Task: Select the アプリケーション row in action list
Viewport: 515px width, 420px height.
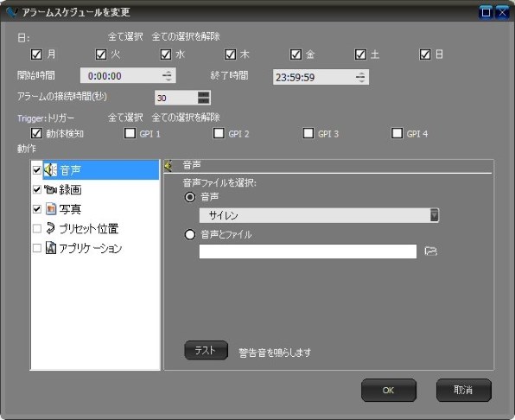Action: coord(95,248)
